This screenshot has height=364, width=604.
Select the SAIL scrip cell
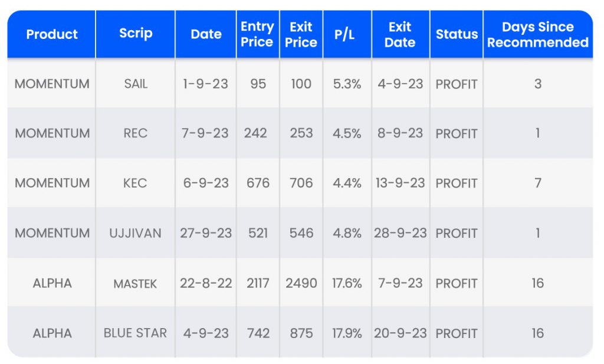click(x=136, y=84)
